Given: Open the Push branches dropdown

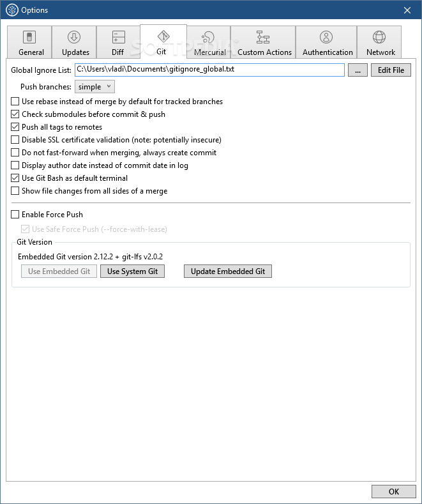Looking at the screenshot, I should click(94, 87).
